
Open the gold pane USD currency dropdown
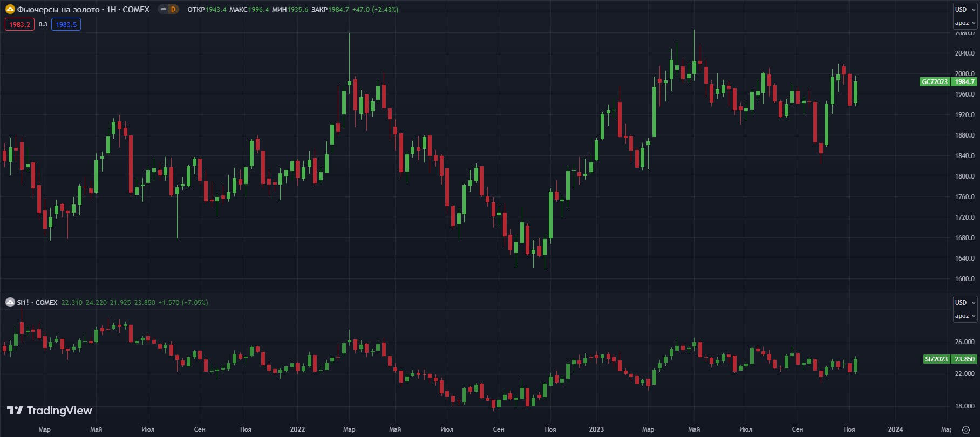(x=965, y=9)
